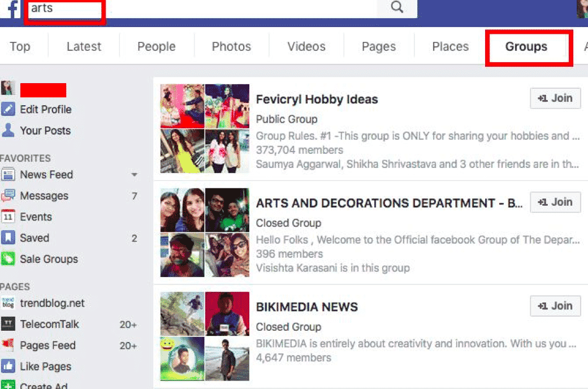Expand the News Feed dropdown arrow
The width and height of the screenshot is (588, 389).
pyautogui.click(x=134, y=175)
